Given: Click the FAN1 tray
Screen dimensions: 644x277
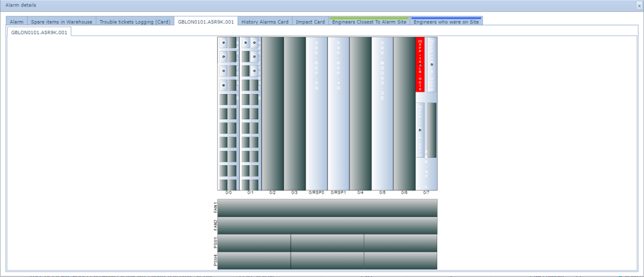Looking at the screenshot, I should tap(327, 208).
